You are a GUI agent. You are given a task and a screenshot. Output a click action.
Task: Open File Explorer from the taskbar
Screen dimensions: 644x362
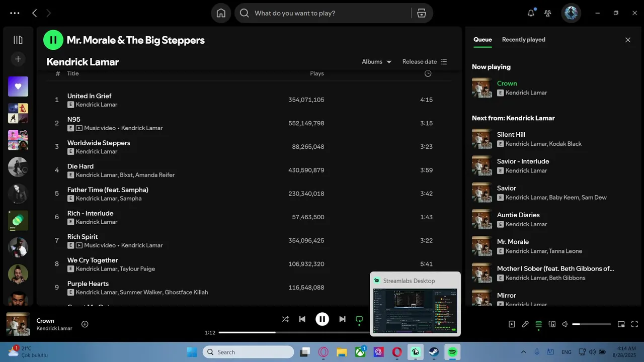(342, 352)
